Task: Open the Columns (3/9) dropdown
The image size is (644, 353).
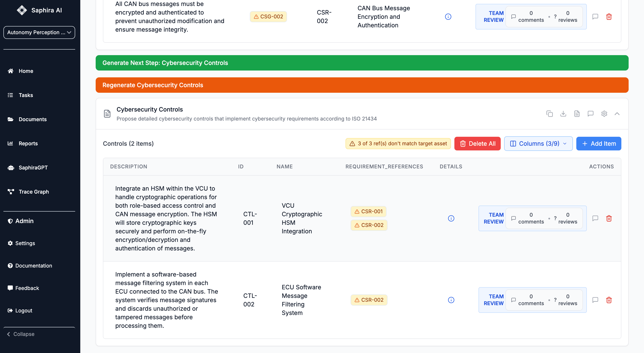Action: pyautogui.click(x=538, y=143)
